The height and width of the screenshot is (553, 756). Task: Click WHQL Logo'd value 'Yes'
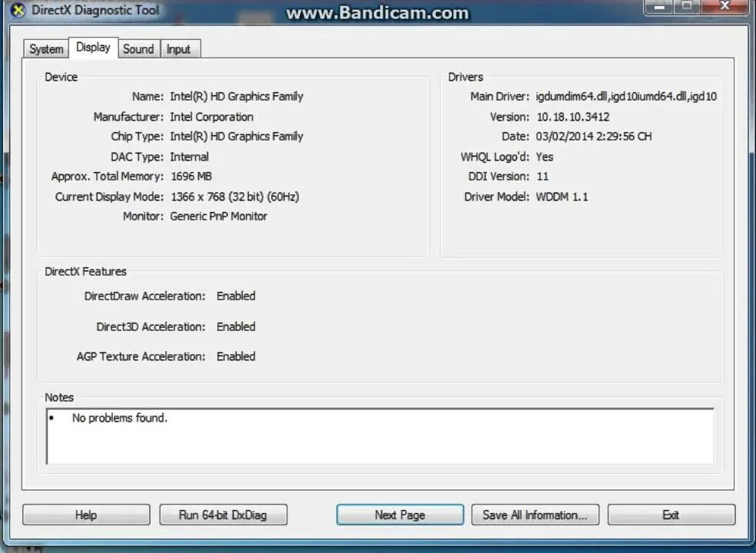(x=545, y=157)
